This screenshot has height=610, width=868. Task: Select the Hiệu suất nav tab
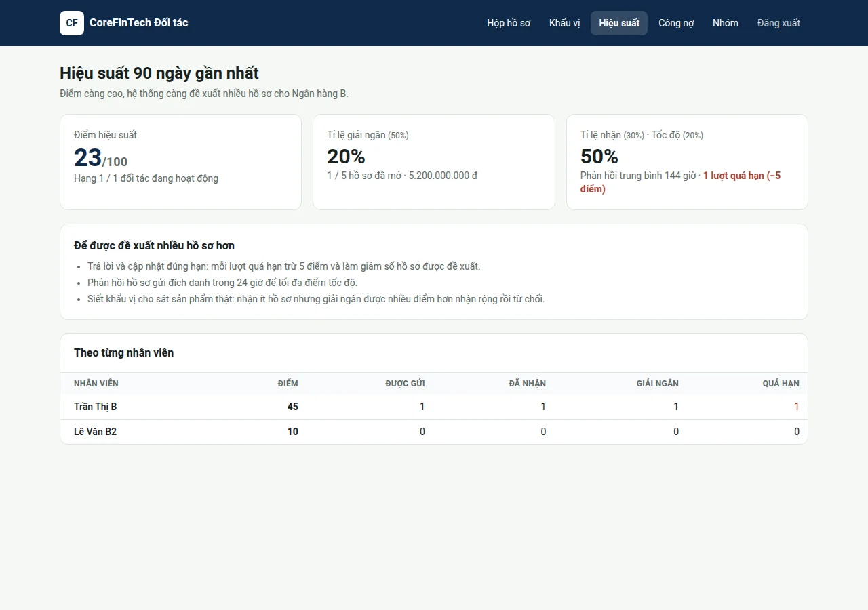click(619, 23)
